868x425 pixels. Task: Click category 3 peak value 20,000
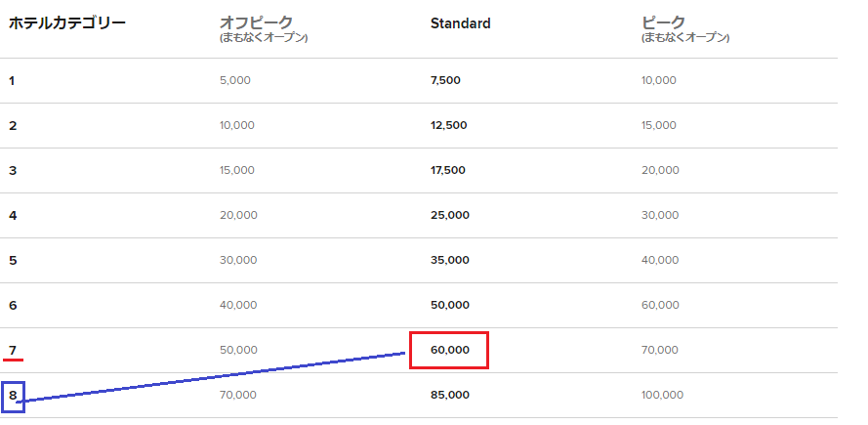660,171
